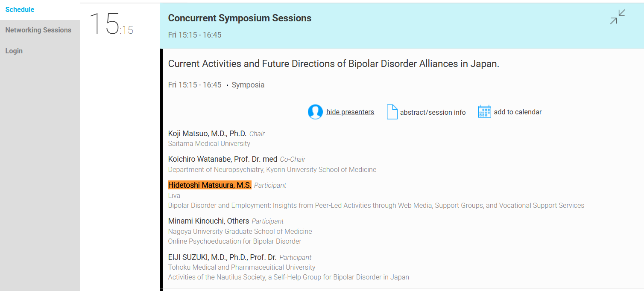Select participant Minami Kinouchi
The image size is (644, 291).
click(208, 221)
